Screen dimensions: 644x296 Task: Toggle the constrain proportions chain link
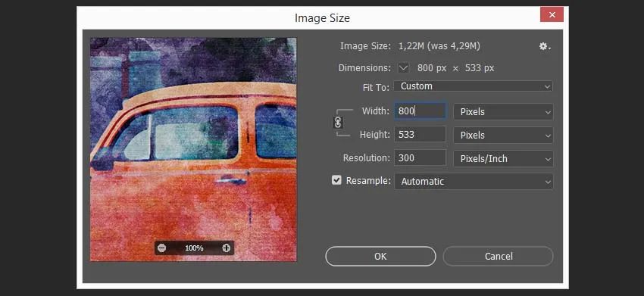pyautogui.click(x=338, y=123)
